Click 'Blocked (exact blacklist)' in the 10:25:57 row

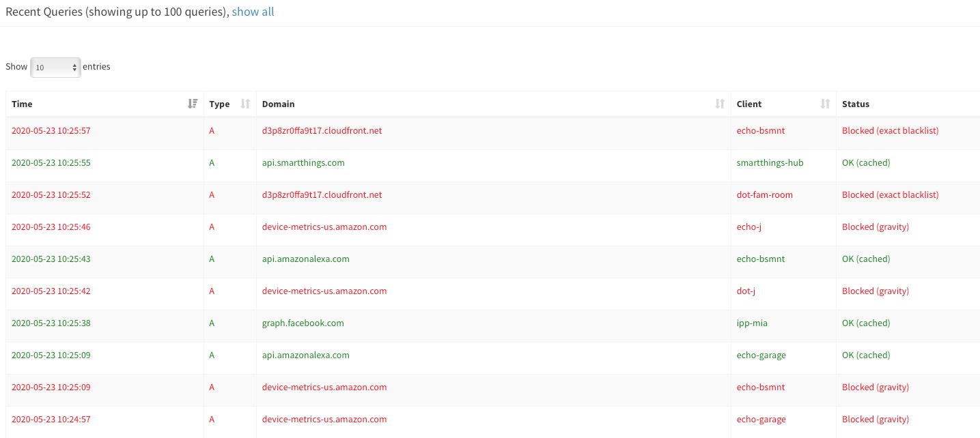891,130
